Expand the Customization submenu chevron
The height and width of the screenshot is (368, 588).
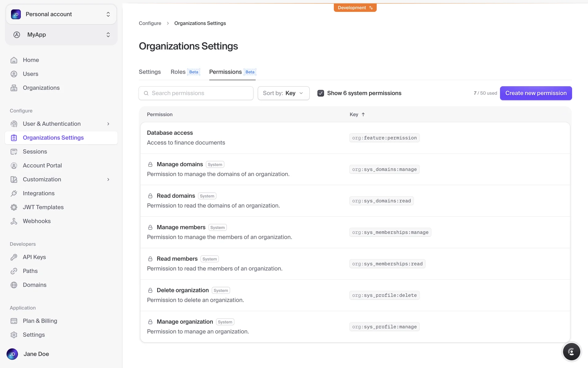[108, 179]
